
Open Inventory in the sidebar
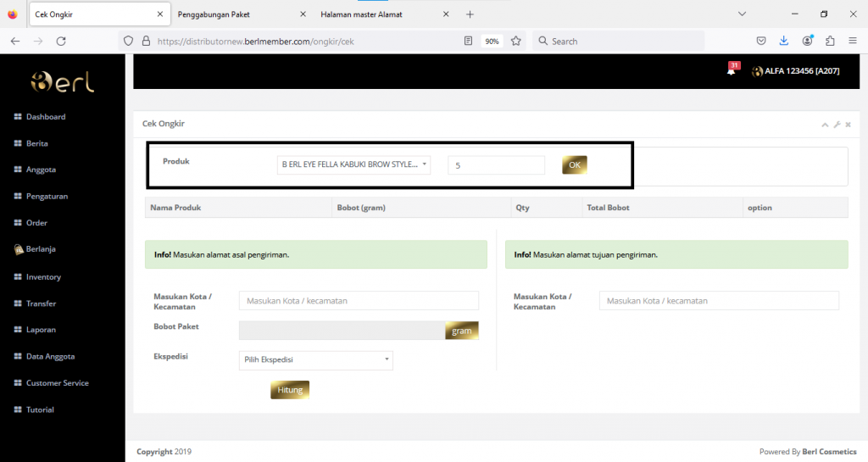(43, 276)
